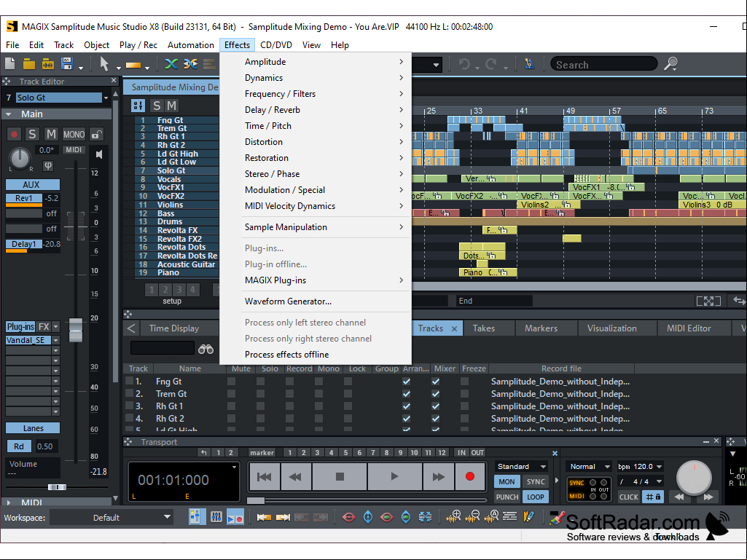
Task: Click the pan knob in Track Editor
Action: click(x=20, y=158)
